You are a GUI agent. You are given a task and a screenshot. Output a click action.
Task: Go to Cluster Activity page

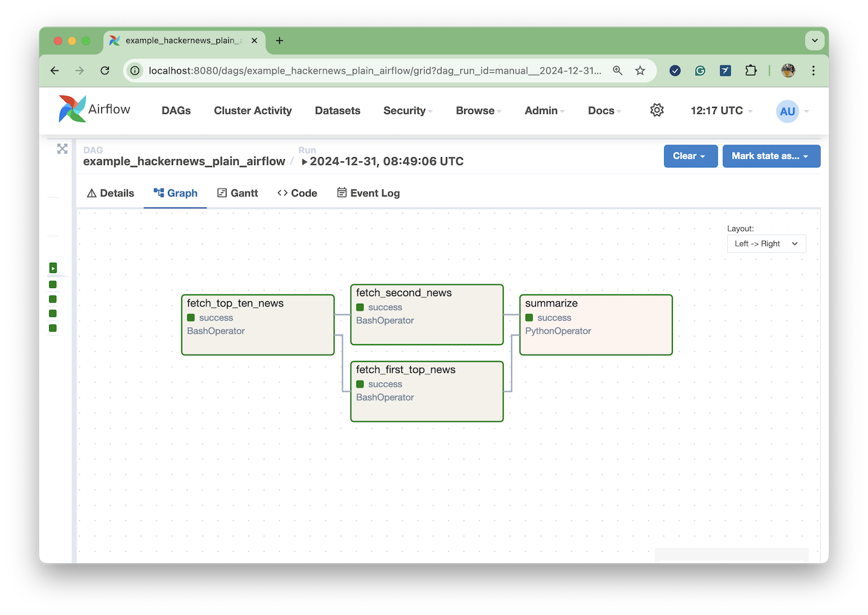coord(252,111)
